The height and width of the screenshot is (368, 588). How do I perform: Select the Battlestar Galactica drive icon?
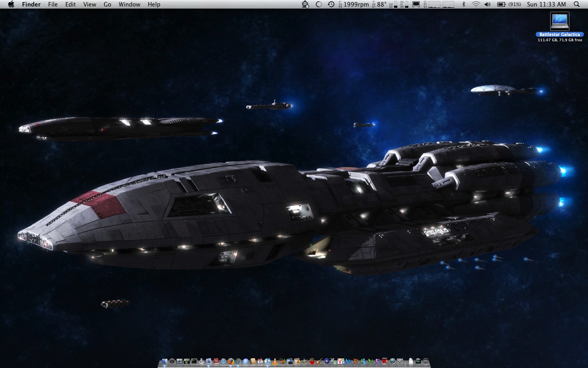pos(559,22)
